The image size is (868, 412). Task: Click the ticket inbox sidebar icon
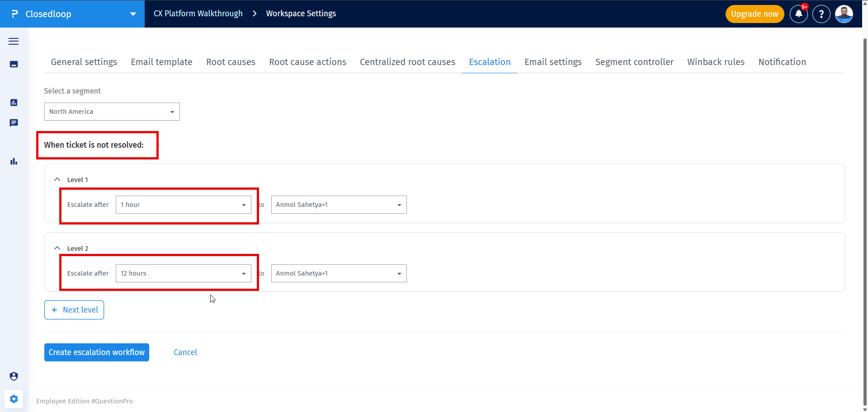(x=14, y=64)
